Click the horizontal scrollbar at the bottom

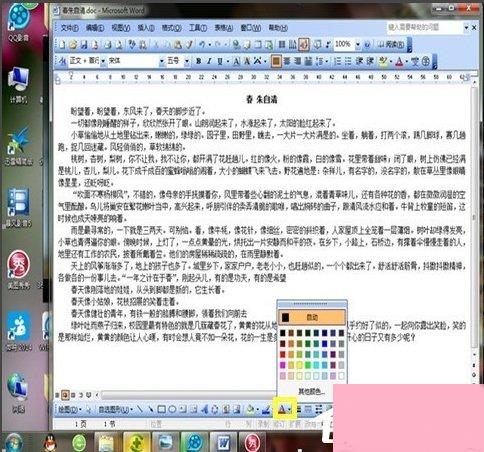pyautogui.click(x=189, y=395)
